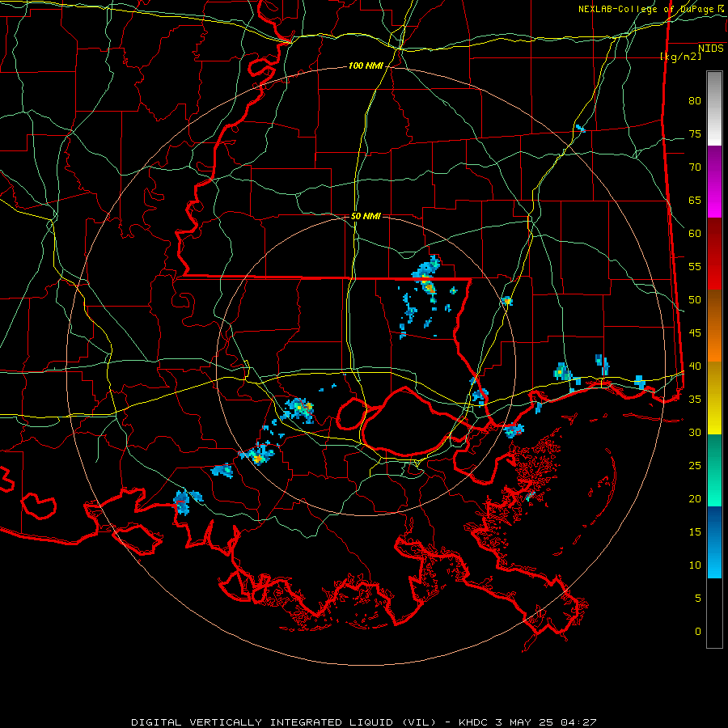Click the legend value 30
Viewport: 728px width, 728px height.
695,433
